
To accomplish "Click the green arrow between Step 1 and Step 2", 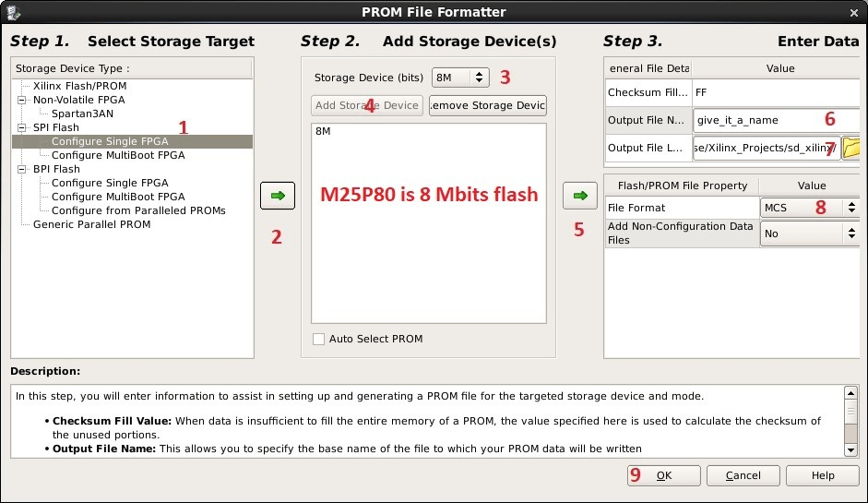I will (x=278, y=196).
